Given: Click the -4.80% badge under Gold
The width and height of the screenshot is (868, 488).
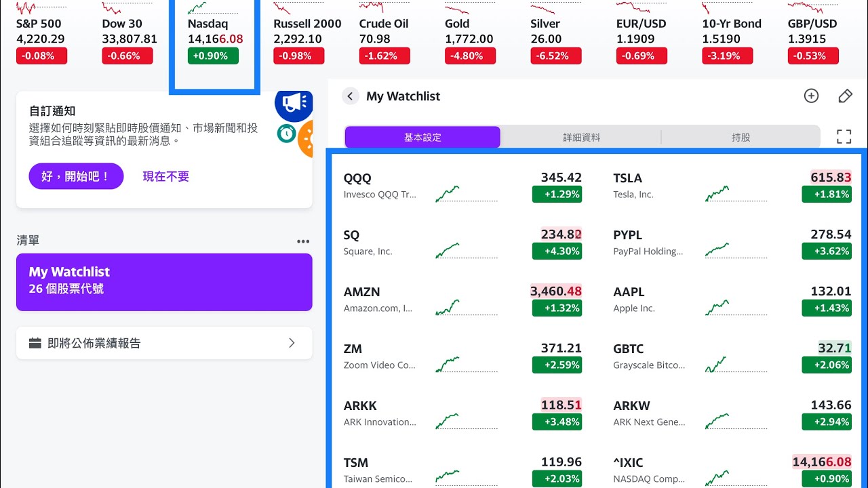Looking at the screenshot, I should pyautogui.click(x=470, y=56).
